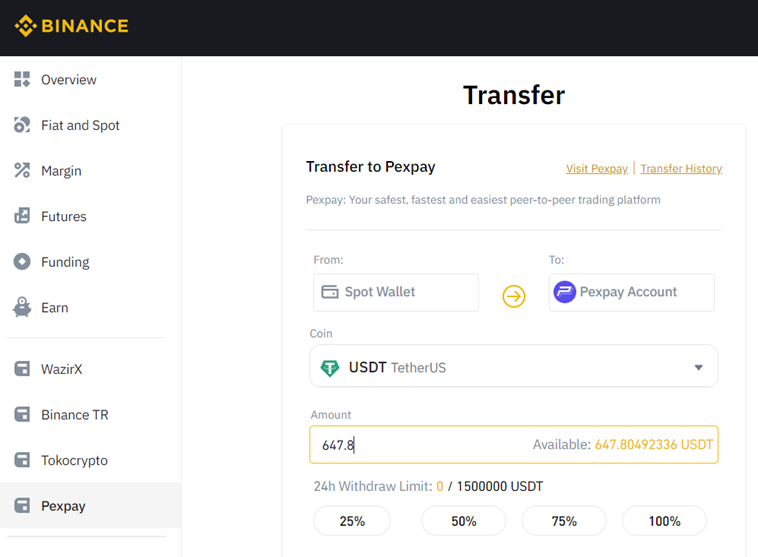758x557 pixels.
Task: Open the To Pexpay Account selector
Action: [x=632, y=292]
